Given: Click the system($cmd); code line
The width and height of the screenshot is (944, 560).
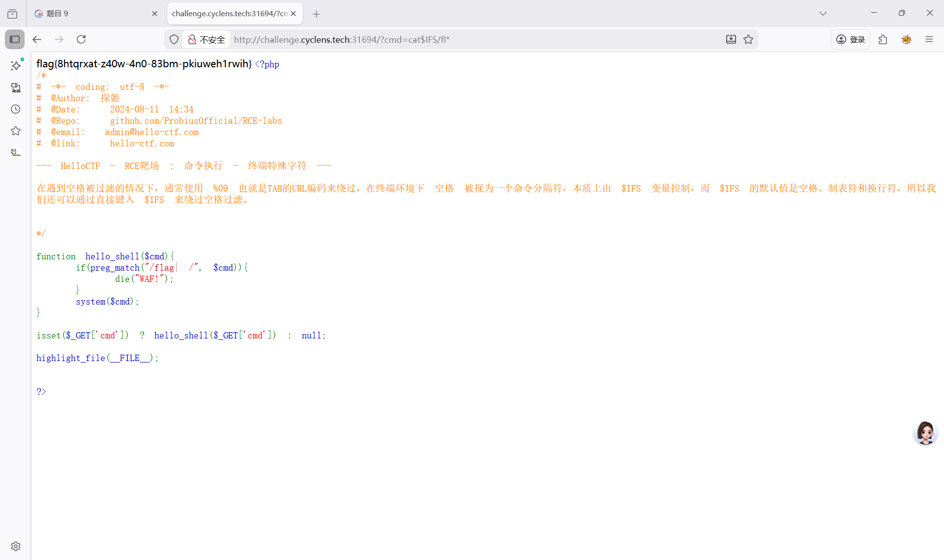Looking at the screenshot, I should (x=107, y=302).
